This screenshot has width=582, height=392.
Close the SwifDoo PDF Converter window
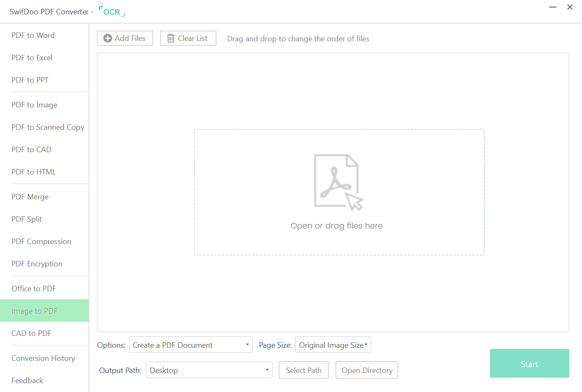[570, 7]
